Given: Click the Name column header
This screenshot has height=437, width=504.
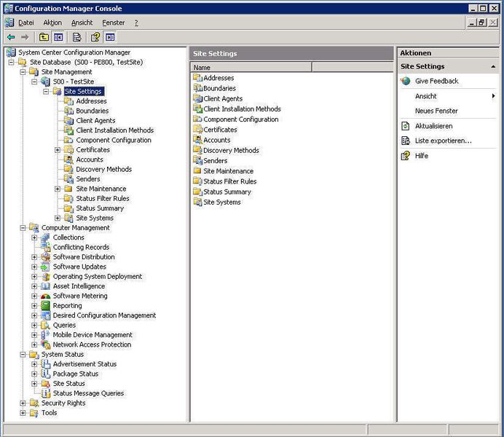Looking at the screenshot, I should pyautogui.click(x=251, y=68).
